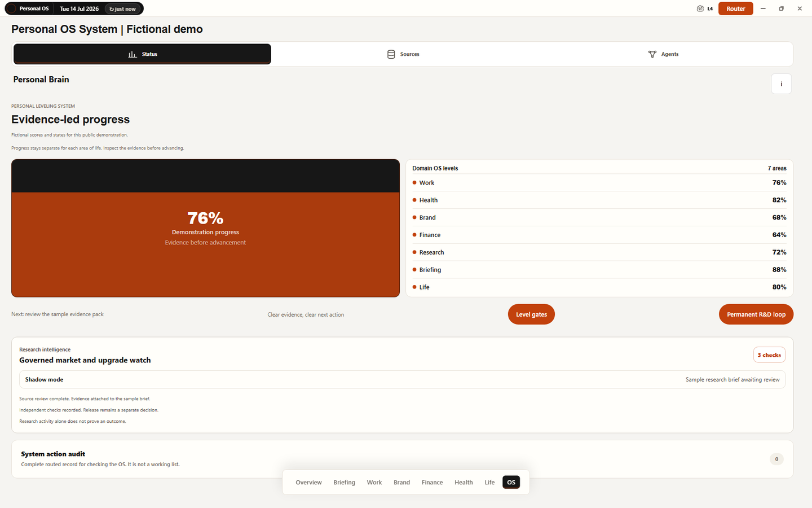812x508 pixels.
Task: Click the date 'Tue 14 Jul 2026'
Action: tap(79, 8)
